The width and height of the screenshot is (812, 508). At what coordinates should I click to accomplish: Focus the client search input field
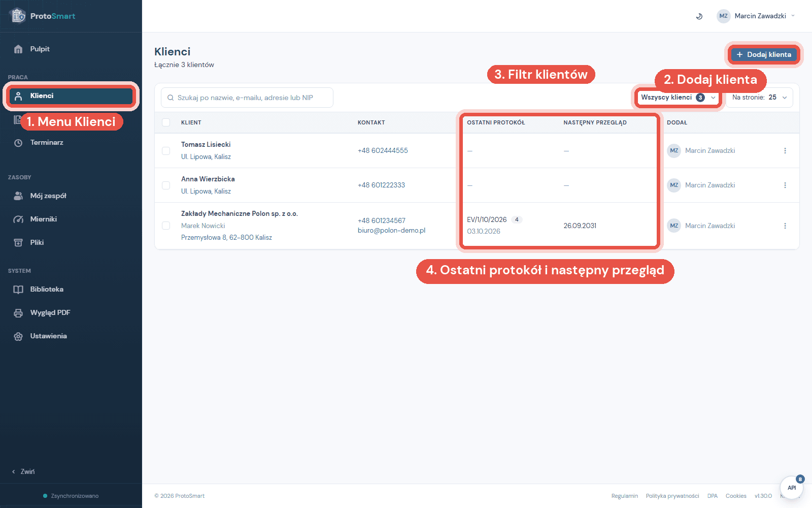[x=247, y=98]
